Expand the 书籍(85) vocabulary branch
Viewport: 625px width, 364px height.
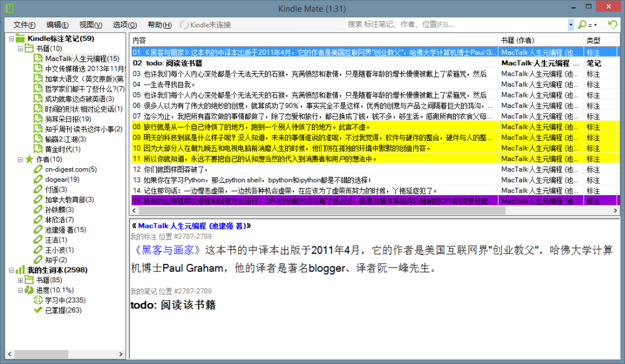coord(20,280)
